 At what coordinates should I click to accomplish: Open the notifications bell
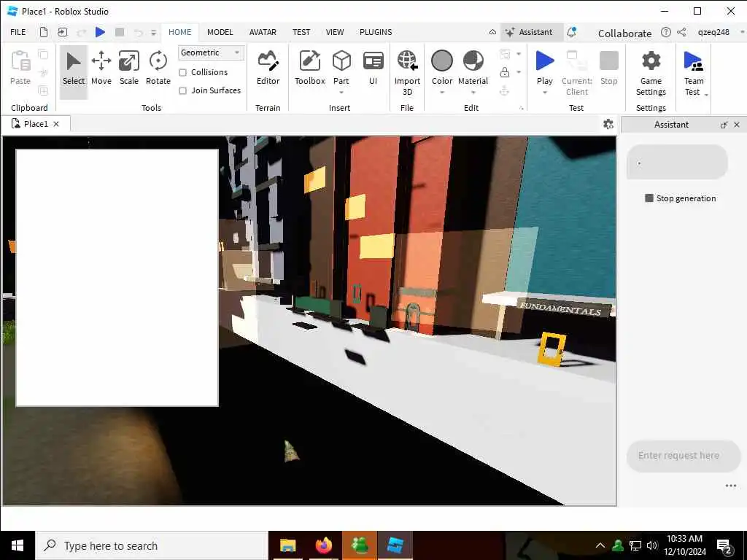571,32
